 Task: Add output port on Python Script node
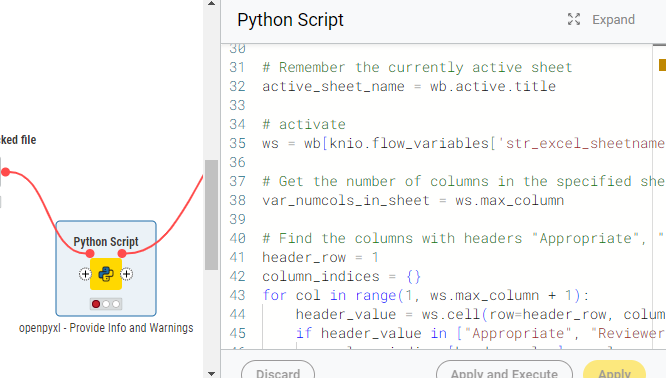click(127, 274)
